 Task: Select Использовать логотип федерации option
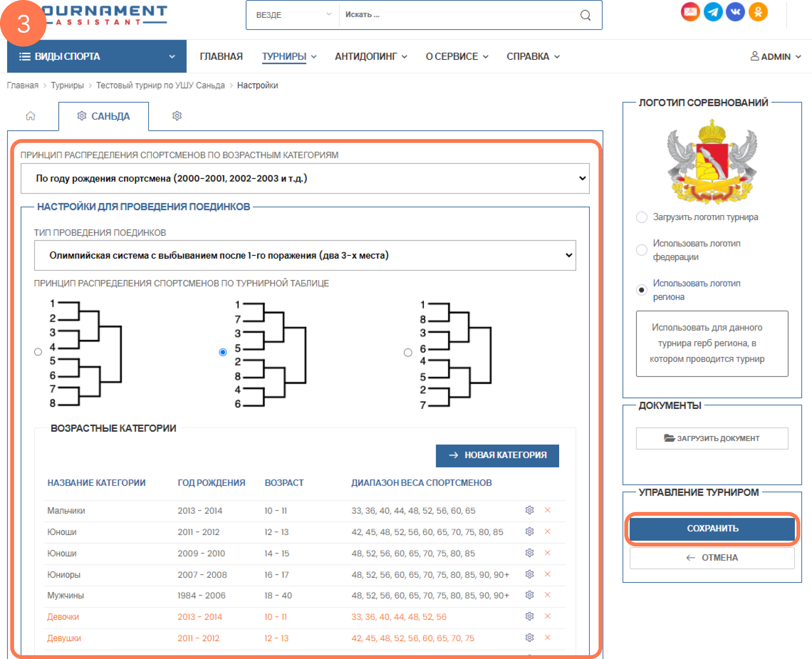(641, 250)
